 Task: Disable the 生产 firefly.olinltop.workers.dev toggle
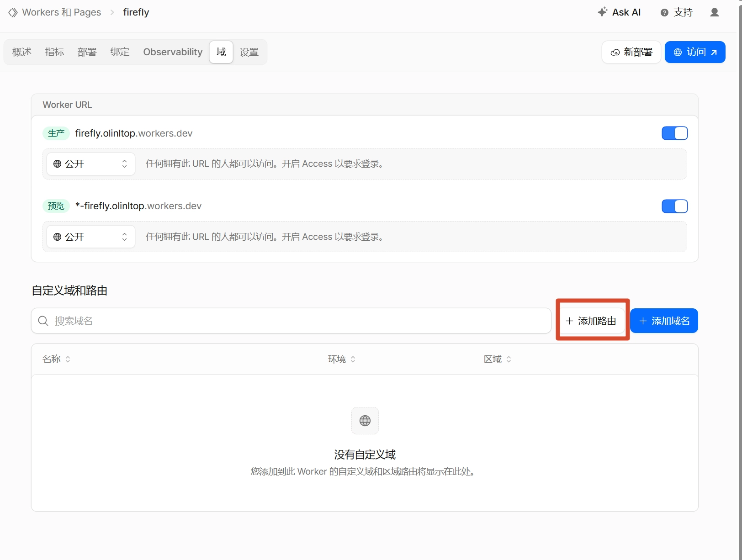(x=674, y=133)
